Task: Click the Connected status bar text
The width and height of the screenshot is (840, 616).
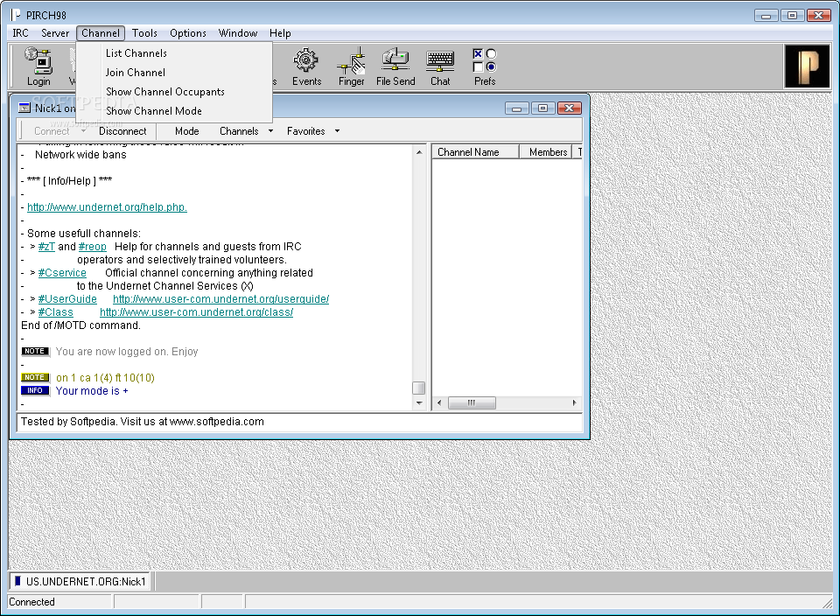Action: point(31,602)
